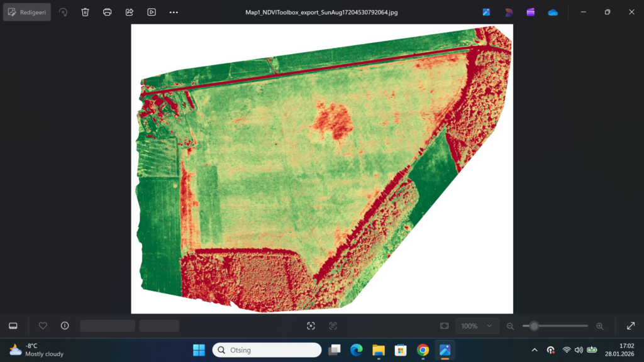Start slideshow with the play icon
Image resolution: width=644 pixels, height=362 pixels.
pyautogui.click(x=152, y=12)
